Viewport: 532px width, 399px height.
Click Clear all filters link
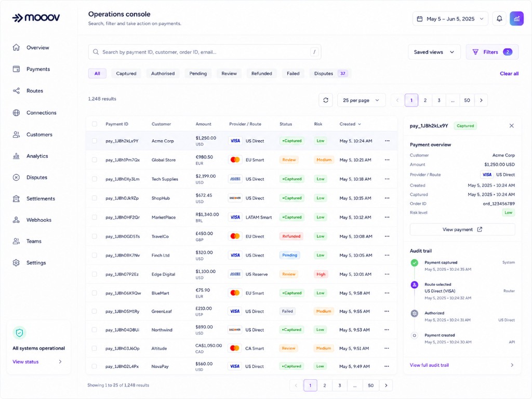[x=509, y=74]
